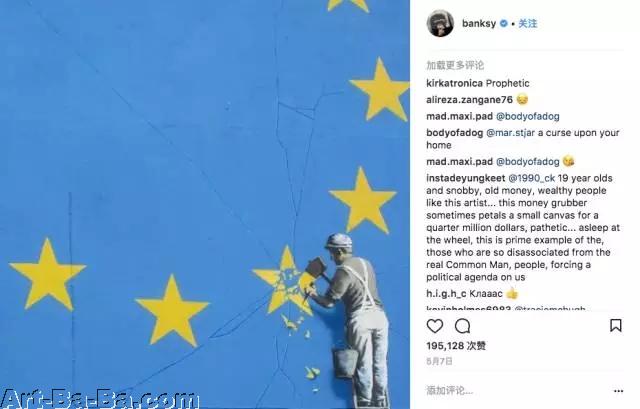The image size is (640, 409).
Task: Follow banksy using the 关注 link
Action: click(x=527, y=24)
